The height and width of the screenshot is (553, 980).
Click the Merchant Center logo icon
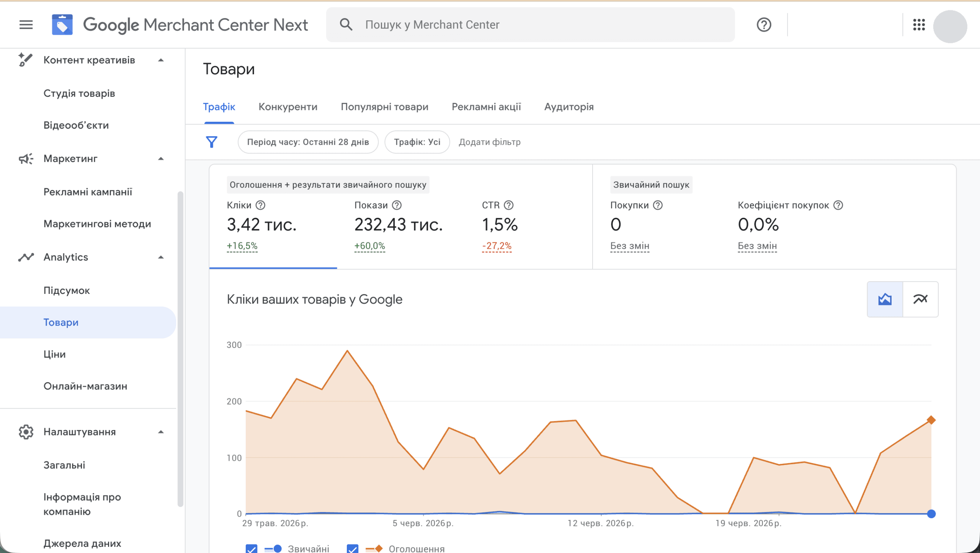click(x=62, y=25)
